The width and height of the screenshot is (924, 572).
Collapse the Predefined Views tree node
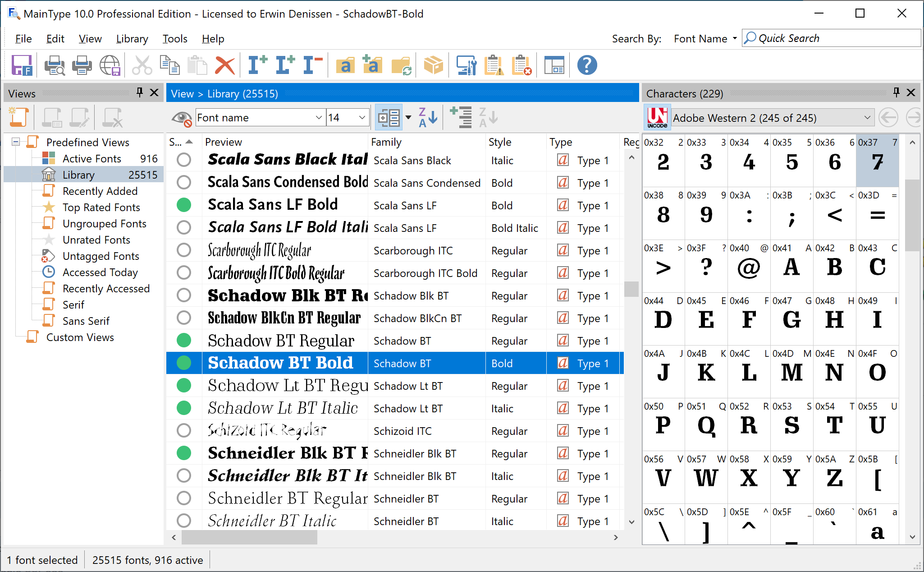16,142
